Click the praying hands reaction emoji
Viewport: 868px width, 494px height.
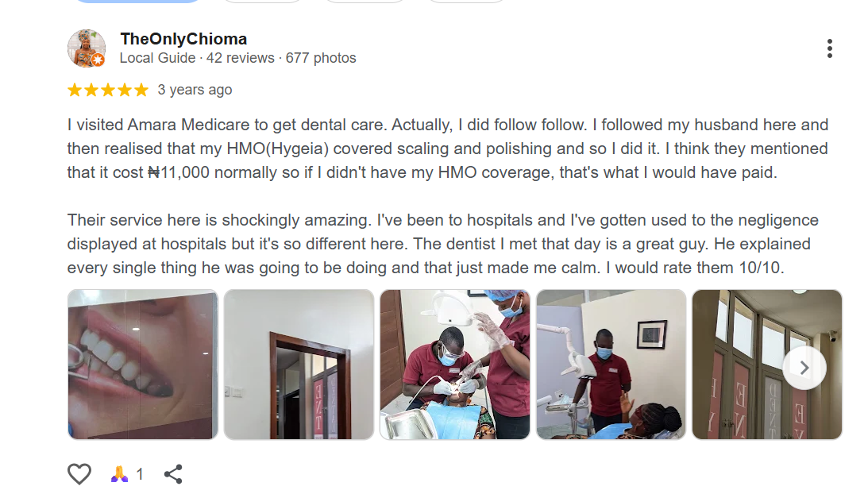click(119, 474)
